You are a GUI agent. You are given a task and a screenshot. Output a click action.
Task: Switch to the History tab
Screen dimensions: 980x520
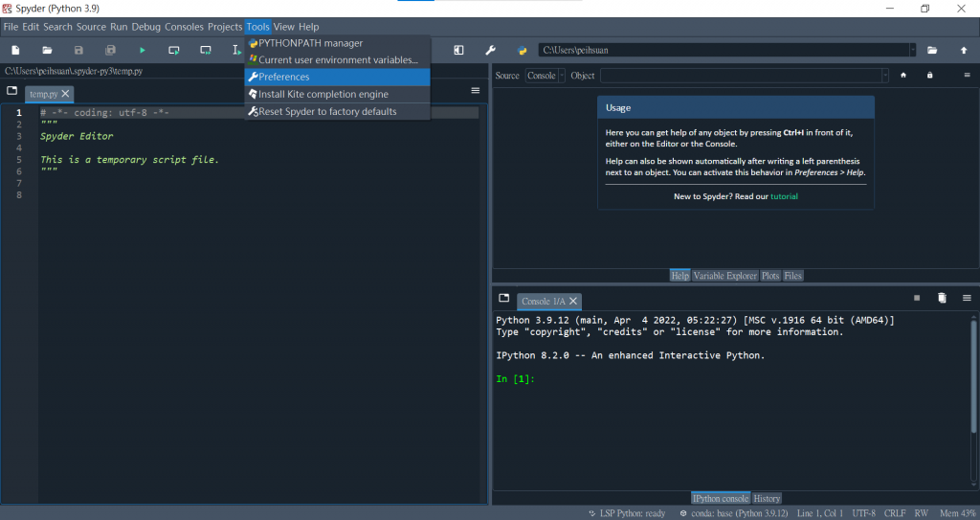tap(767, 499)
